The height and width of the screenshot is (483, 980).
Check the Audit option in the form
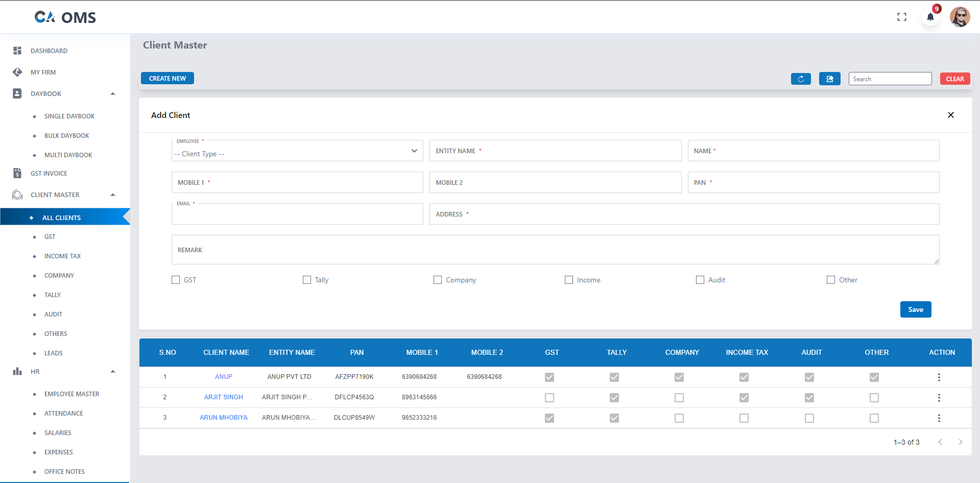[x=700, y=280]
